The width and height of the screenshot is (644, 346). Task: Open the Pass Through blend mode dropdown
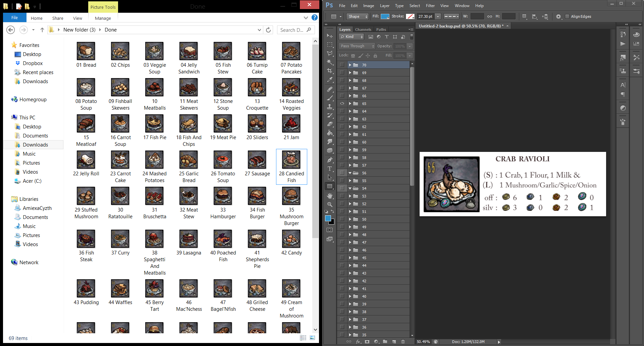click(x=357, y=46)
